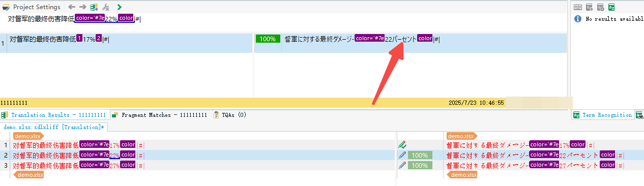The width and height of the screenshot is (644, 186).
Task: Click segment 1 confirmed status icon
Action: coord(402,145)
